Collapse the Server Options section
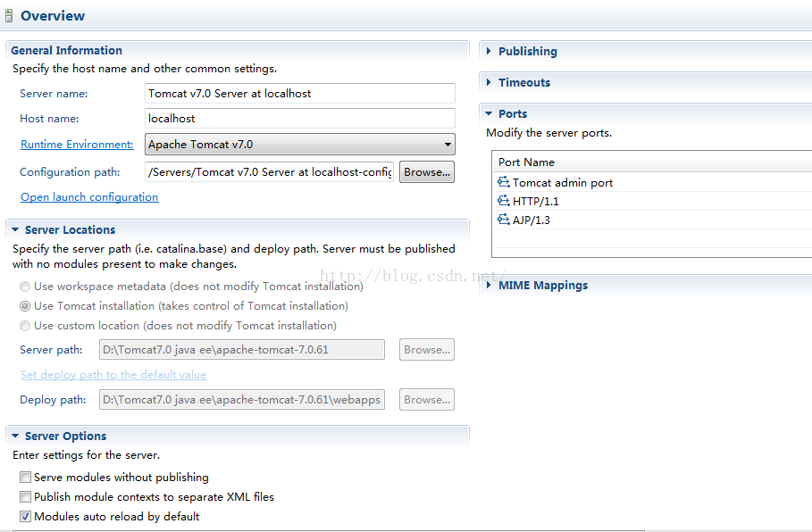Viewport: 812px width, 532px height. tap(15, 436)
